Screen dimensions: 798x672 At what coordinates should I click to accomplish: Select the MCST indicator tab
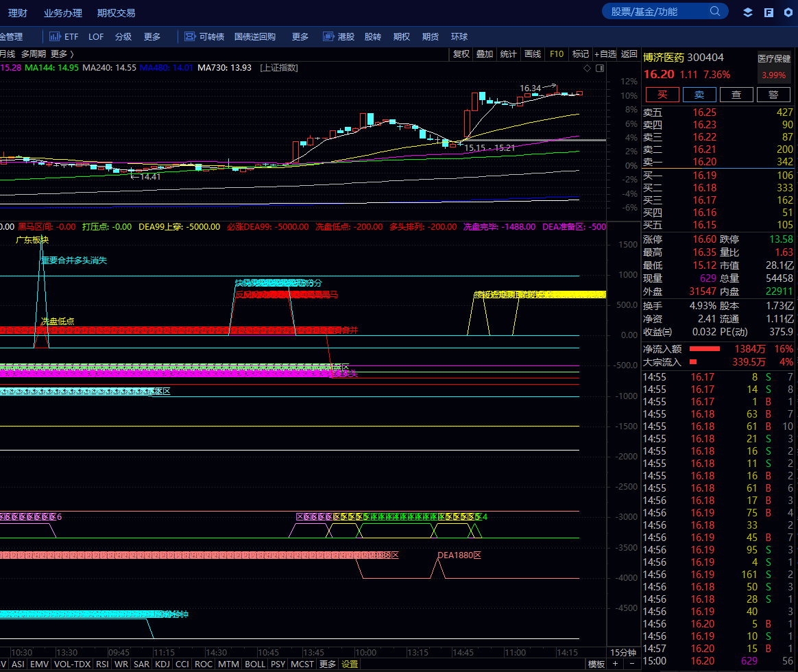(x=302, y=664)
